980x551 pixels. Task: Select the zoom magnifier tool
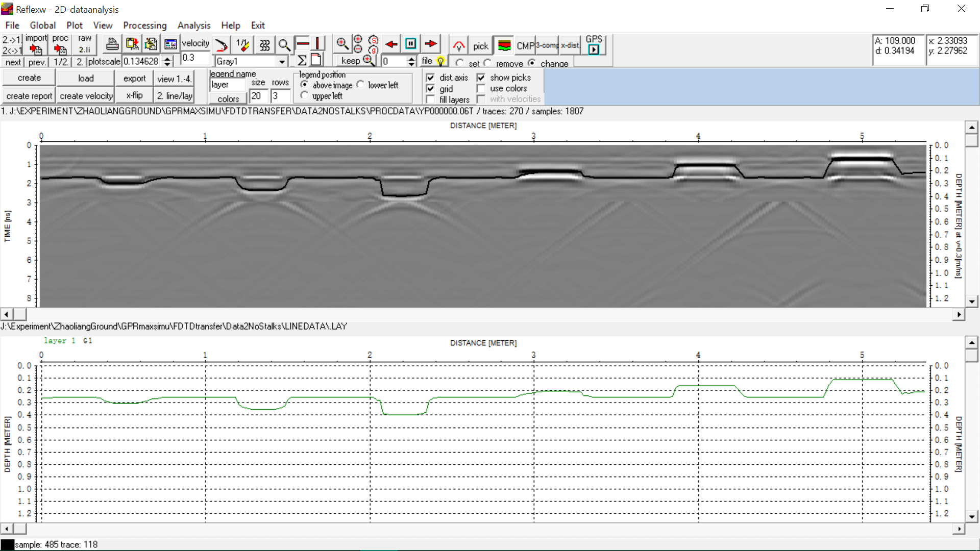click(285, 45)
